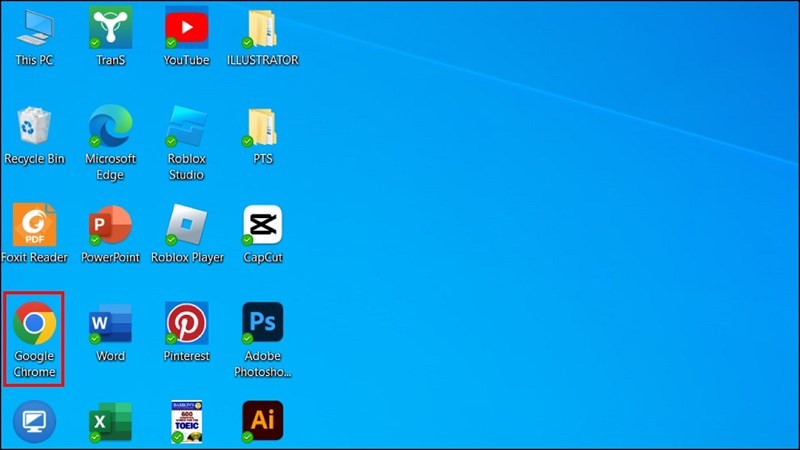This screenshot has height=450, width=800.
Task: Click the Foxit Reader icon
Action: pos(34,225)
